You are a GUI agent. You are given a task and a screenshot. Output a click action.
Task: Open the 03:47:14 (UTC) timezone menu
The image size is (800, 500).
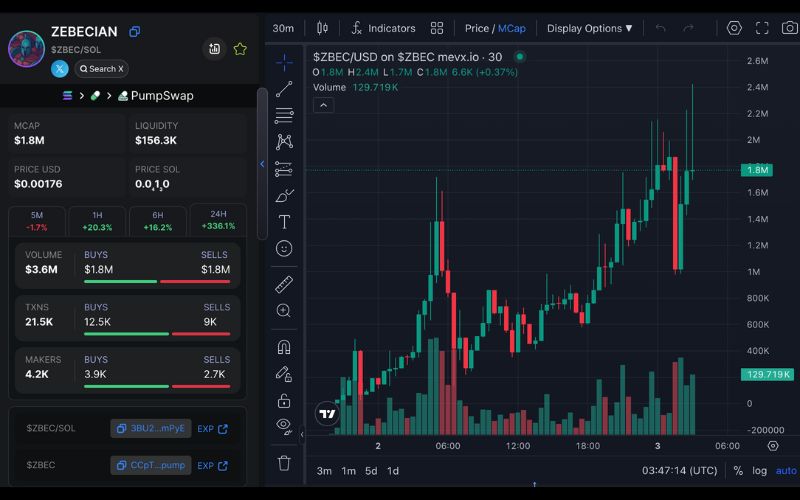(680, 470)
